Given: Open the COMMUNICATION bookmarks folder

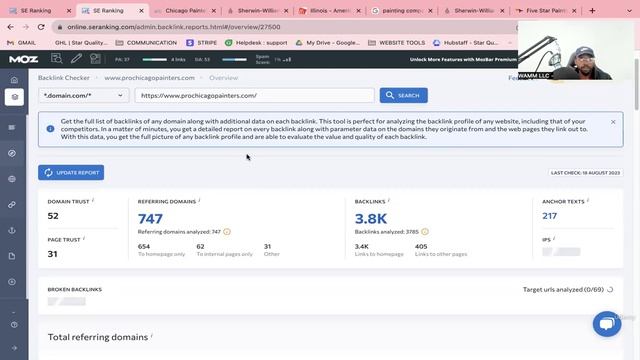Looking at the screenshot, I should [x=146, y=42].
